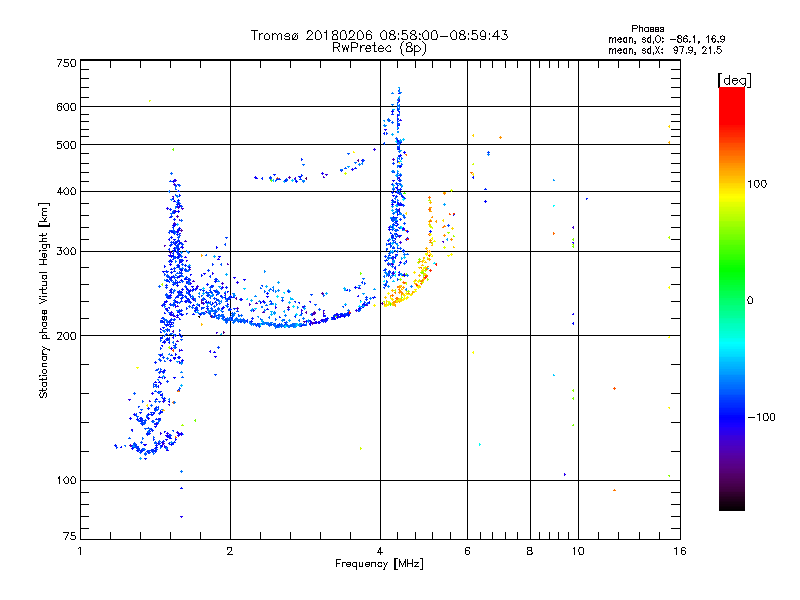Image resolution: width=800 pixels, height=600 pixels.
Task: Click the 'RwPretec (8p)' subtitle
Action: pyautogui.click(x=379, y=48)
